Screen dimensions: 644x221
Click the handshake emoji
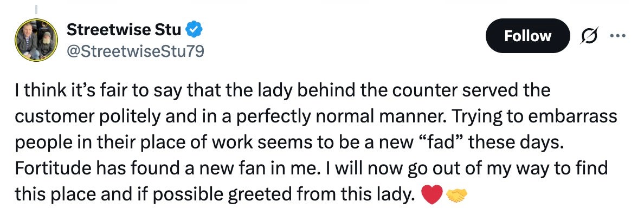[456, 195]
